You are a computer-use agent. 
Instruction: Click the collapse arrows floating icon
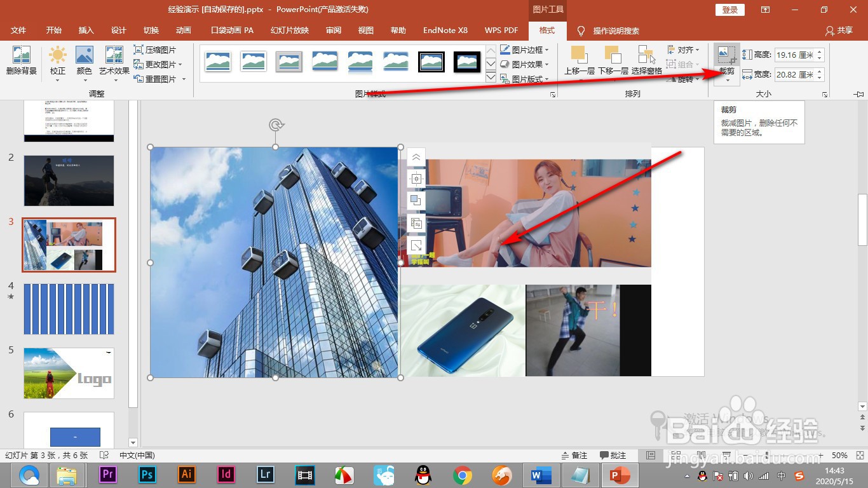click(x=416, y=157)
